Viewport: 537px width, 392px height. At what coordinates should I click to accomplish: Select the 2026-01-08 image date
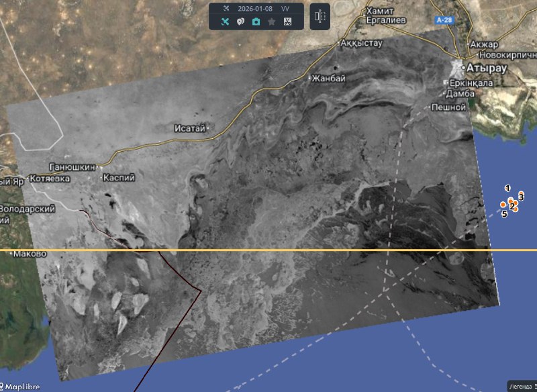(x=256, y=9)
